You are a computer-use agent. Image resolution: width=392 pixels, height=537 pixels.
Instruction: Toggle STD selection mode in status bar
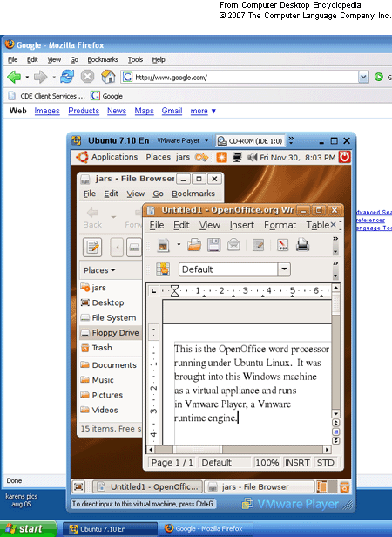click(325, 463)
